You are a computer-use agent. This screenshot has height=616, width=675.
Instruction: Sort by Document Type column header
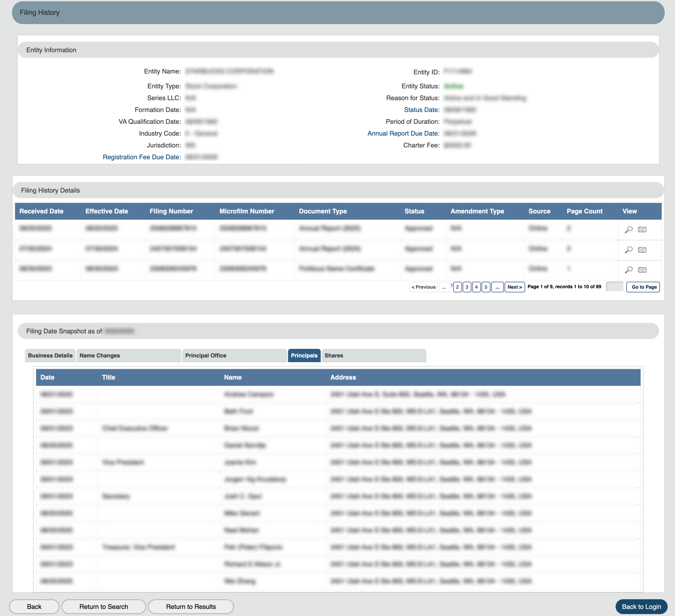click(x=323, y=211)
